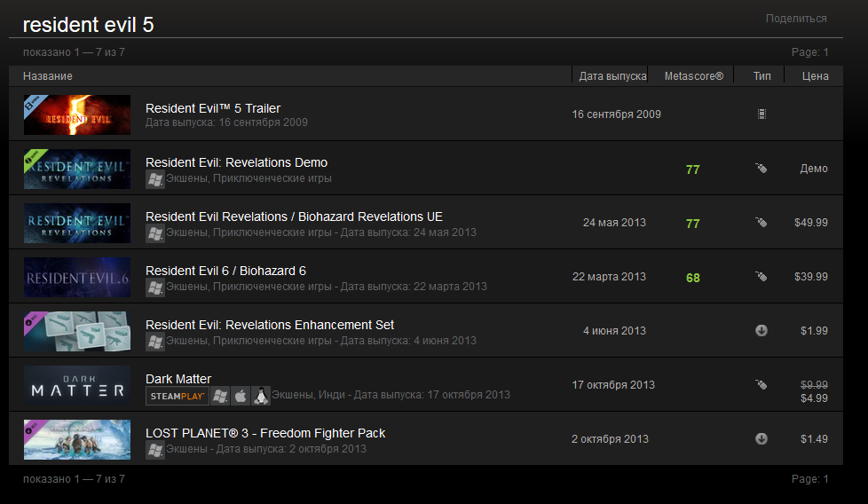This screenshot has width=868, height=504.
Task: Sort results by Metascore column
Action: [x=693, y=76]
